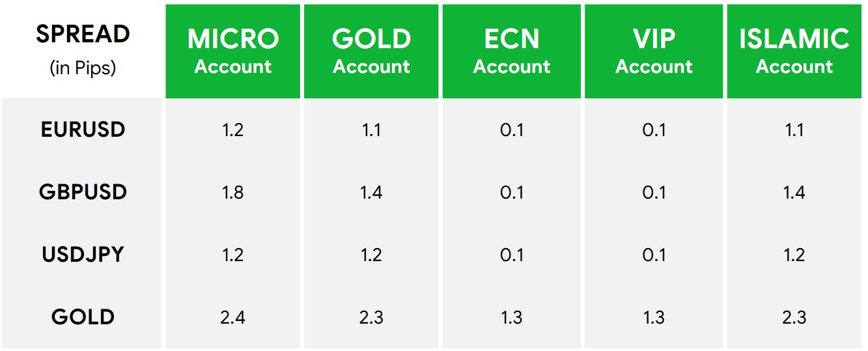This screenshot has height=351, width=868.
Task: Click EURUSD spread 1.2 under MICRO
Action: click(232, 130)
